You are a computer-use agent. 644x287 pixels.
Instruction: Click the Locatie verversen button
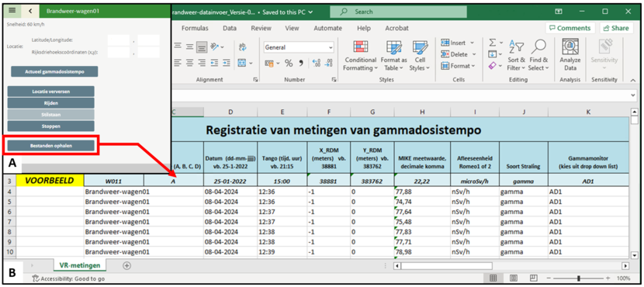51,92
